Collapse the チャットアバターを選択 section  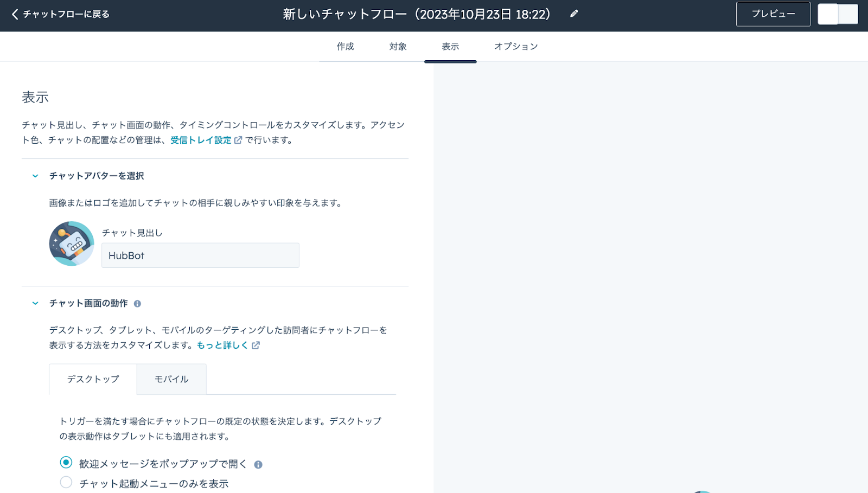point(35,176)
